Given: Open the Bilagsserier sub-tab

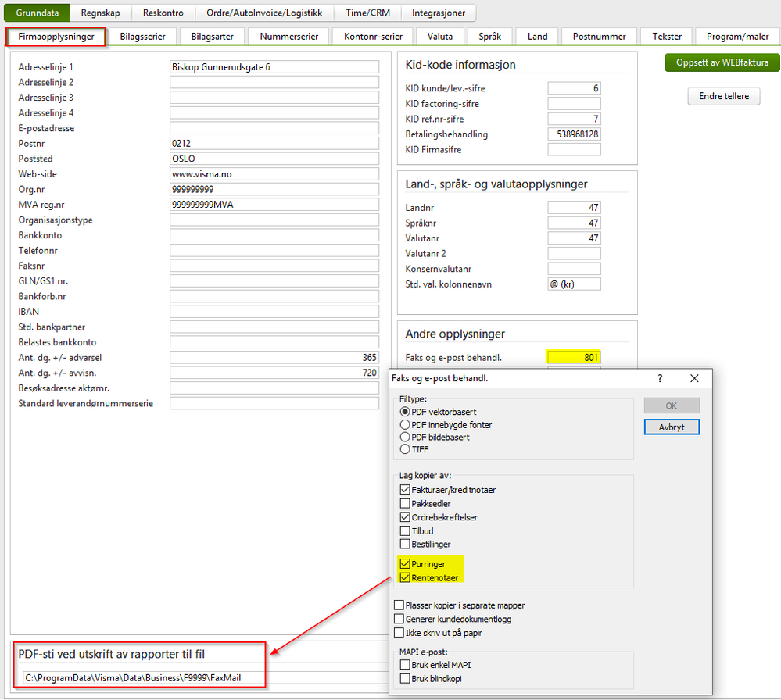Looking at the screenshot, I should point(142,37).
